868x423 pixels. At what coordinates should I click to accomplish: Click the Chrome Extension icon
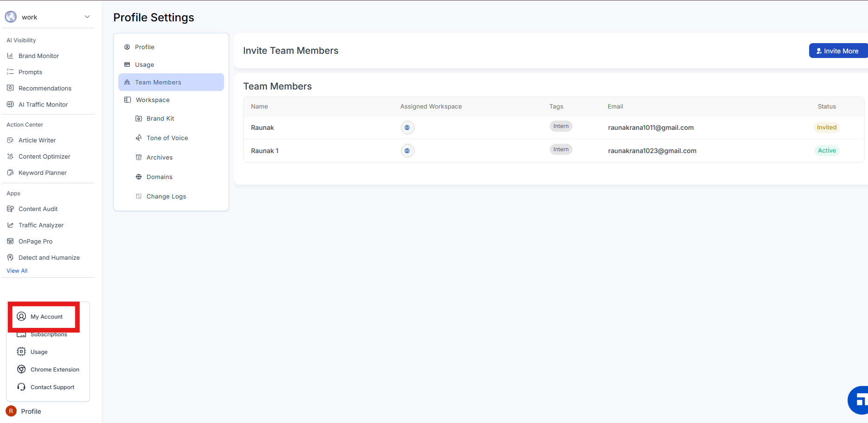(x=21, y=369)
